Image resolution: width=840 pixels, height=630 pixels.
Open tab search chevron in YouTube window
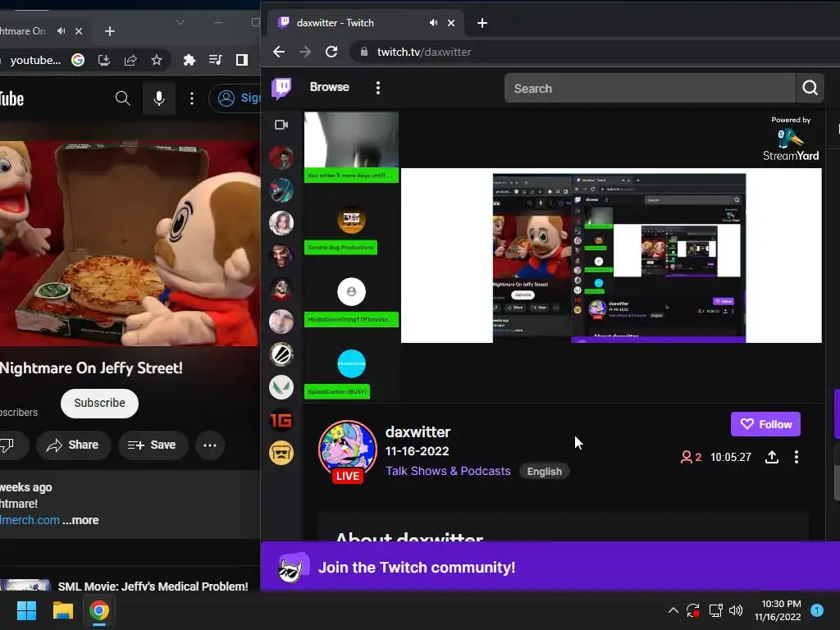(180, 22)
